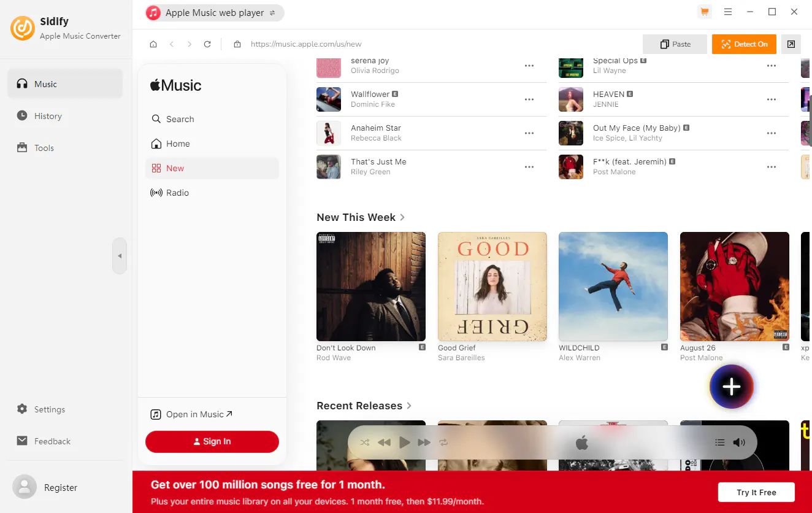Viewport: 812px width, 513px height.
Task: Click the HEAVEN song thumbnail
Action: [x=571, y=99]
